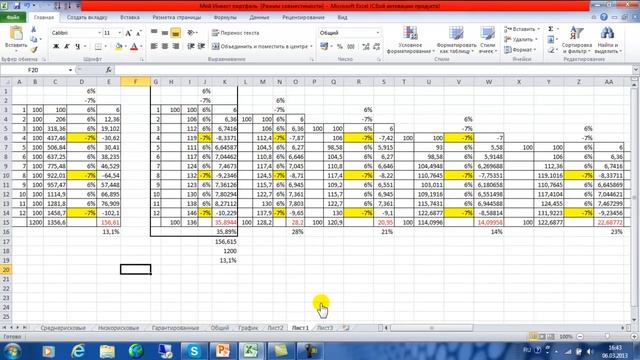Click the Decrease Decimal icon
The image size is (640, 360).
pyautogui.click(x=376, y=47)
